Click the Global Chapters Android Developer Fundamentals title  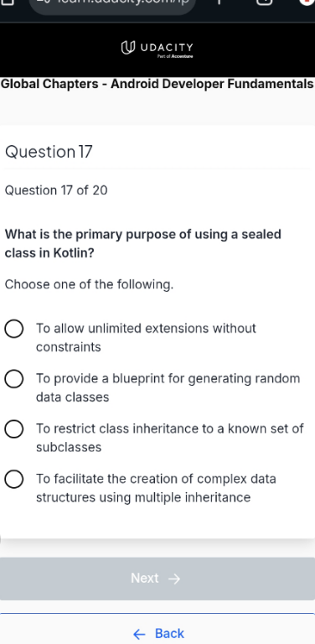click(157, 84)
